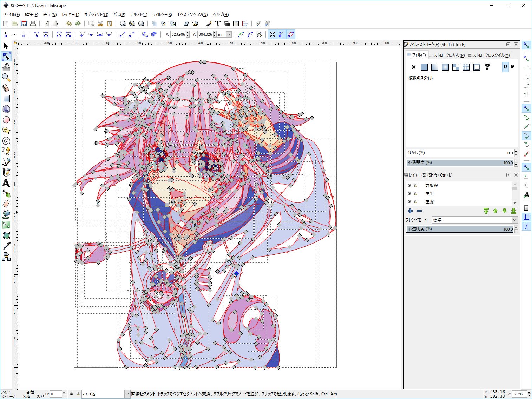Select the Spiral tool
Screen dimensions: 532x399
click(x=6, y=141)
